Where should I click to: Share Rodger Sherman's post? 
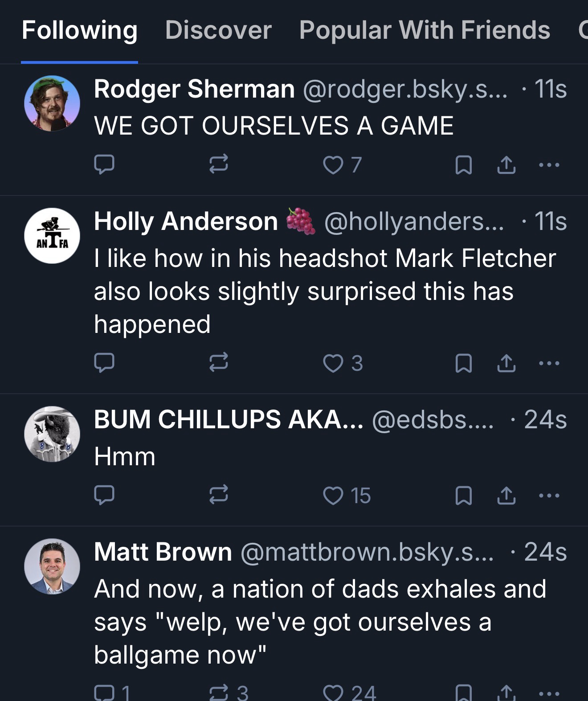click(x=506, y=165)
